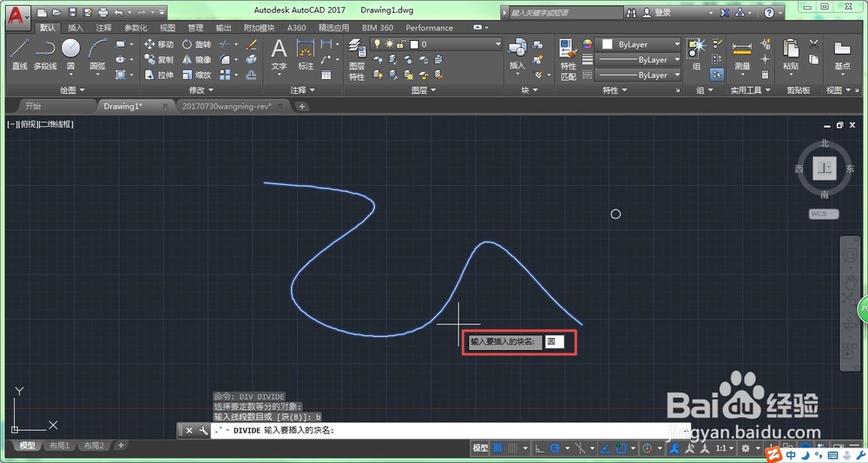Expand the 注释 panel
Screen dimensions: 868x463
(x=302, y=89)
